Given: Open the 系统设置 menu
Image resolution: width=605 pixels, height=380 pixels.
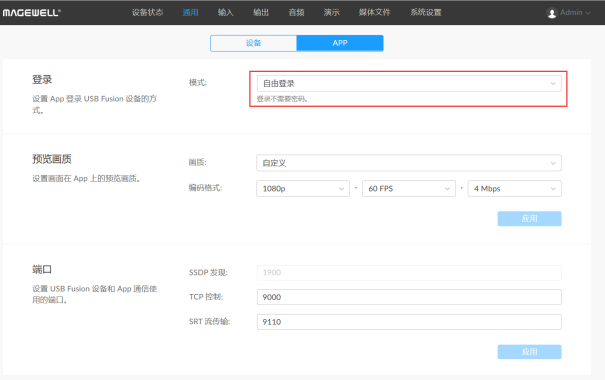Looking at the screenshot, I should 426,12.
